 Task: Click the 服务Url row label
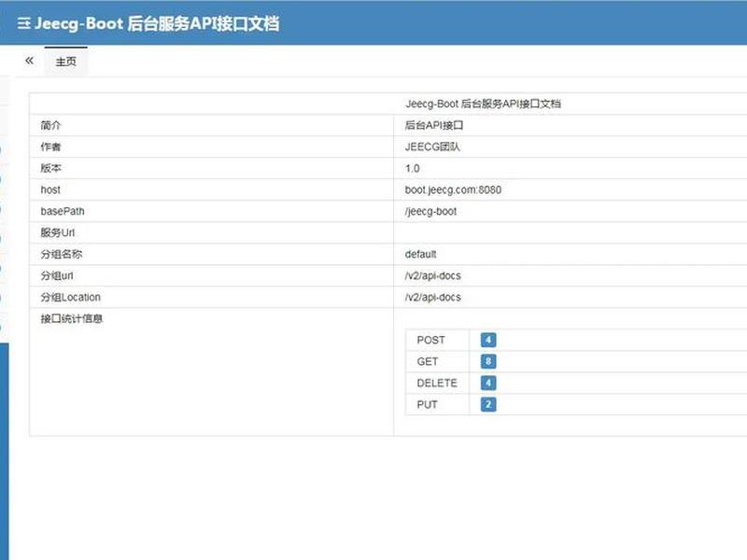pyautogui.click(x=58, y=232)
